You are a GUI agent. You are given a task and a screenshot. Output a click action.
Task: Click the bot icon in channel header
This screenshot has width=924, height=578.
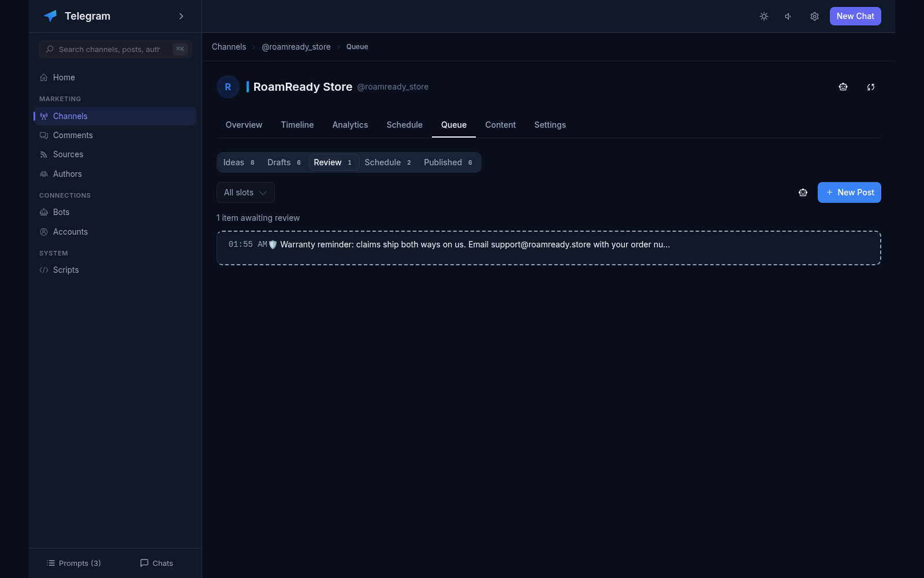(843, 87)
